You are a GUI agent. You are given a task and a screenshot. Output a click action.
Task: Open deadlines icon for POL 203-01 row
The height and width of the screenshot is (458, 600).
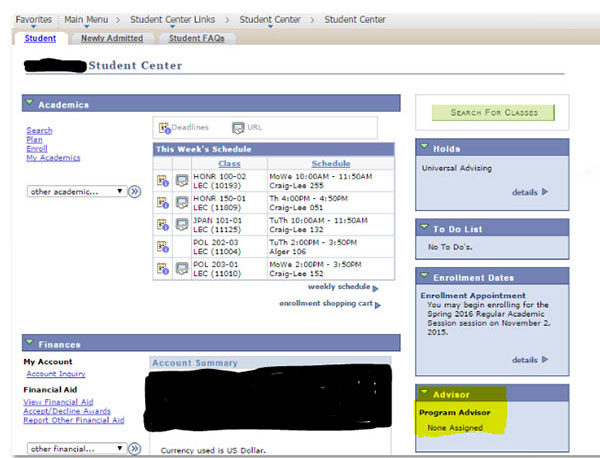(x=163, y=268)
